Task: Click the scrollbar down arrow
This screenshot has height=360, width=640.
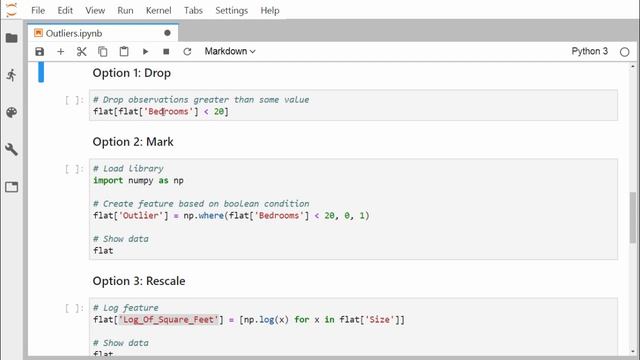Action: pyautogui.click(x=633, y=351)
